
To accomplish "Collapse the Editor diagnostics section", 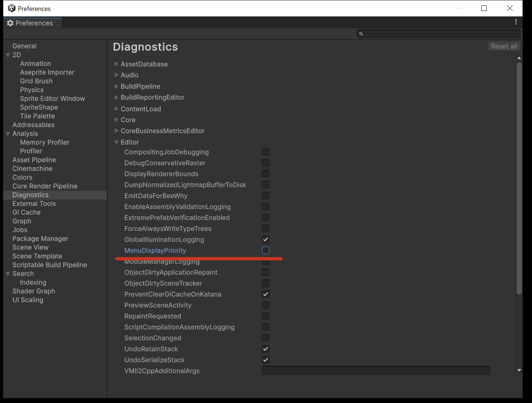I will pos(117,142).
